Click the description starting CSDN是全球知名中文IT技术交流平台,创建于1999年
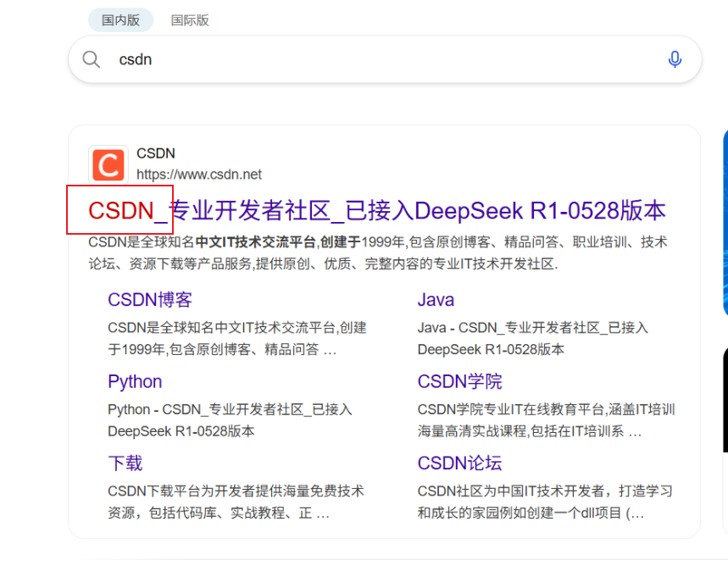Image resolution: width=728 pixels, height=566 pixels. point(377,253)
